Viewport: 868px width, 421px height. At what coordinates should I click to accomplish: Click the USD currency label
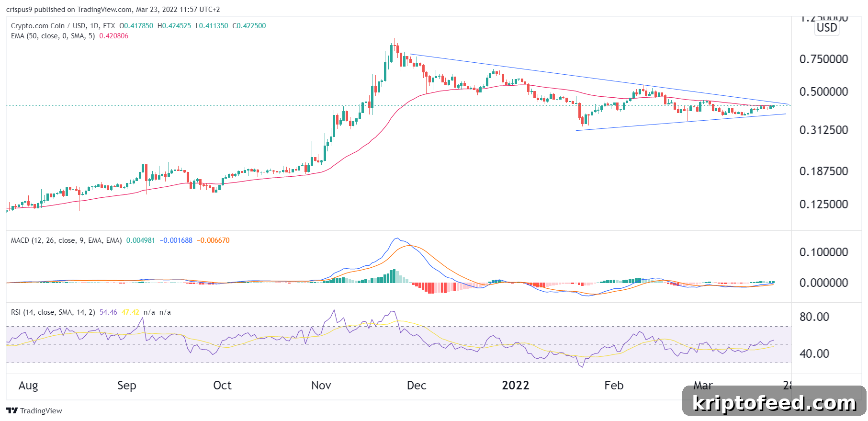tap(827, 28)
